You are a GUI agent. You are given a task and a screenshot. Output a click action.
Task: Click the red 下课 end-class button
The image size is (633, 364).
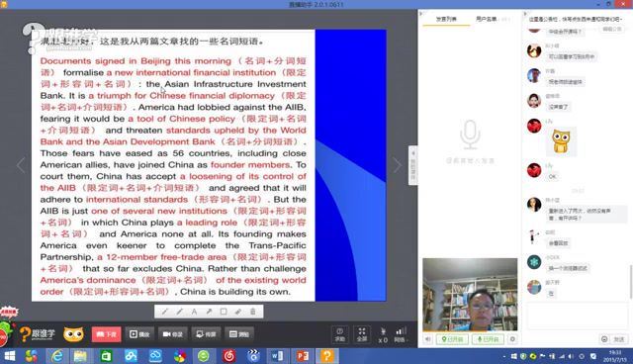coord(106,334)
